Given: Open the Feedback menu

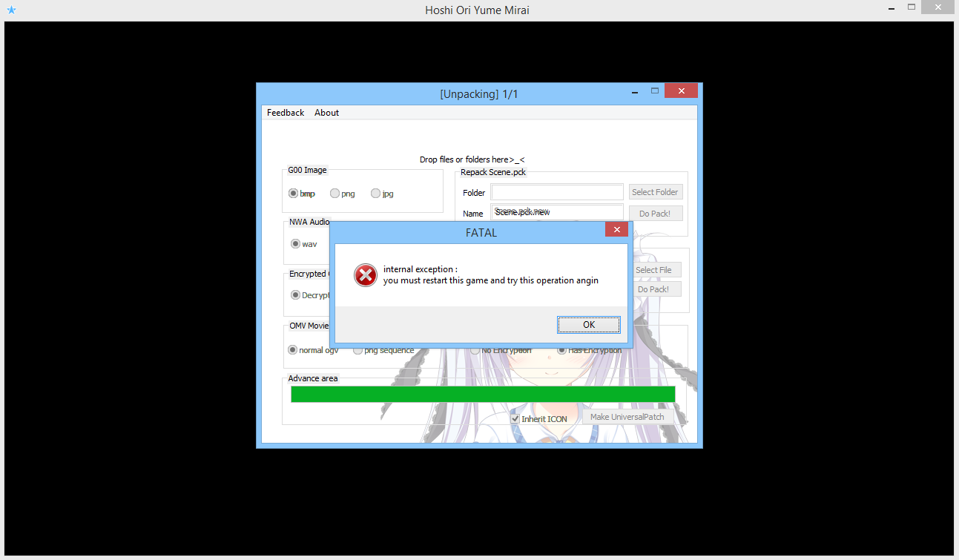Looking at the screenshot, I should pos(286,112).
